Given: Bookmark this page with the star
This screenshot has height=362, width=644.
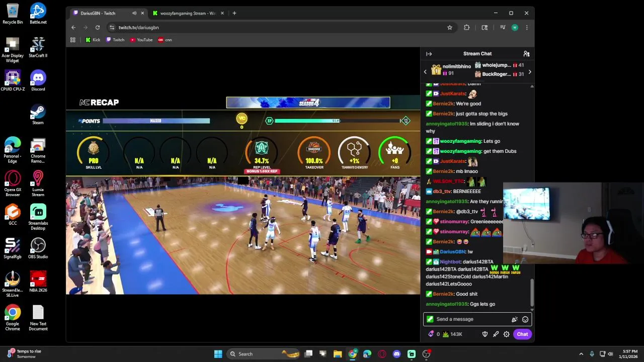Looking at the screenshot, I should tap(450, 28).
